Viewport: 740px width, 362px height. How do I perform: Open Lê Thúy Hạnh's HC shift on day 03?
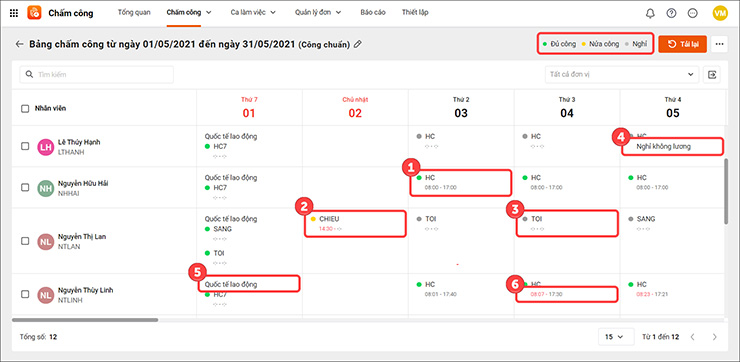click(425, 136)
